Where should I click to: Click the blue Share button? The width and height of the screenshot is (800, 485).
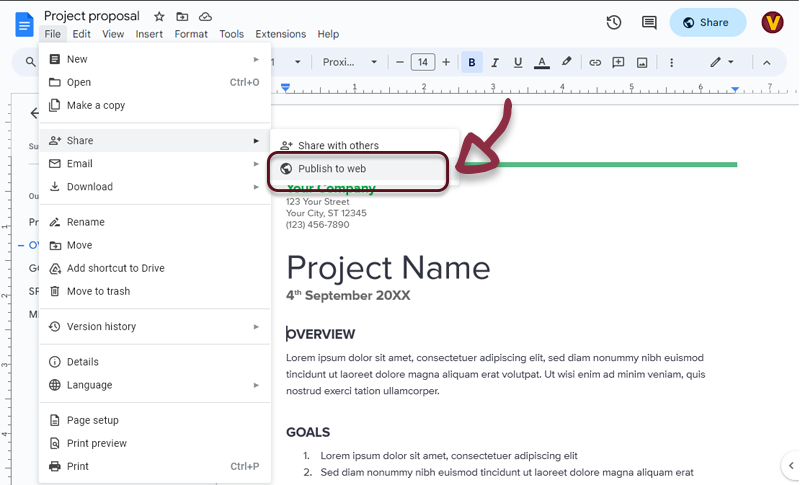[708, 22]
